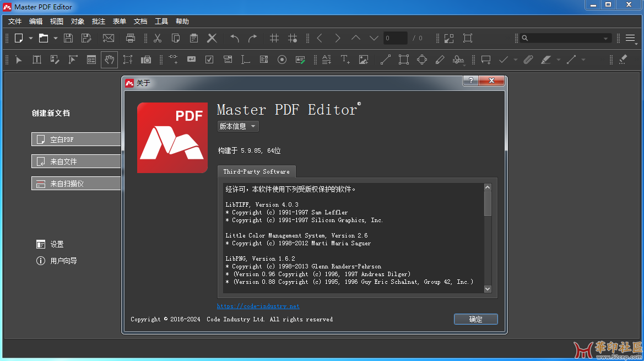The image size is (644, 361).
Task: Open 用户向导 from the start panel
Action: coord(56,261)
